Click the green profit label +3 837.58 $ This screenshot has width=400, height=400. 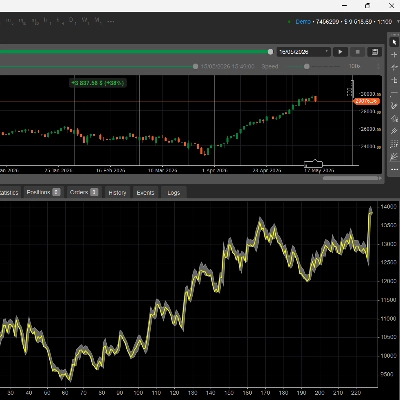[x=98, y=83]
